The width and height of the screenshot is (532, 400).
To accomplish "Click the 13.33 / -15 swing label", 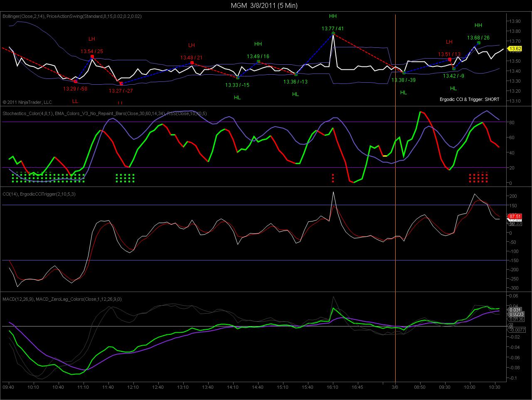I will (x=237, y=85).
